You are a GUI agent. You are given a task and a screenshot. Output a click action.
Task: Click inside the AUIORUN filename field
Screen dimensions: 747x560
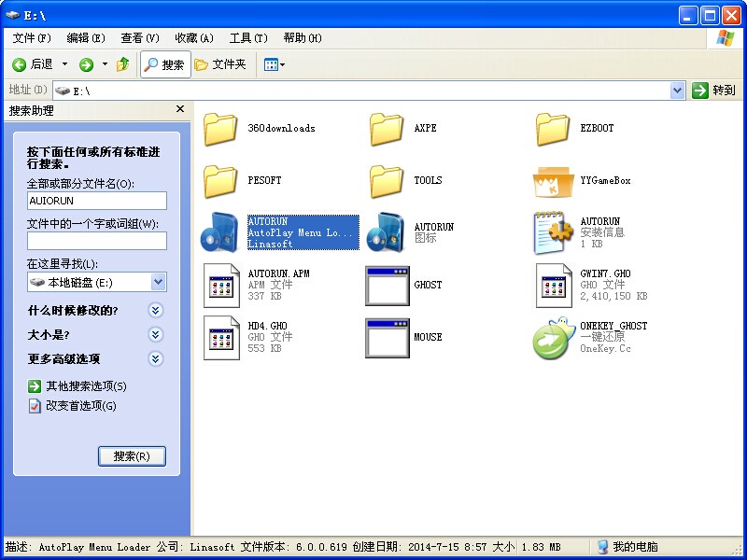[96, 201]
